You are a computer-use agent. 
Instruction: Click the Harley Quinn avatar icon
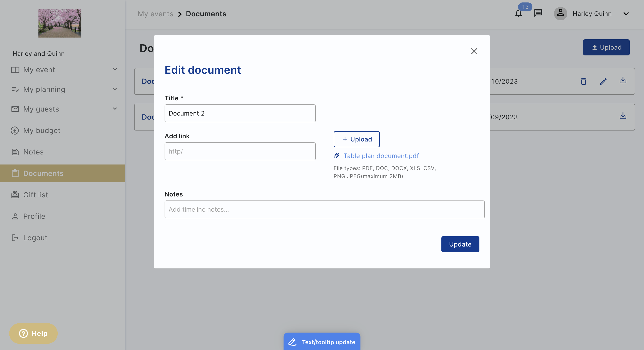[560, 13]
